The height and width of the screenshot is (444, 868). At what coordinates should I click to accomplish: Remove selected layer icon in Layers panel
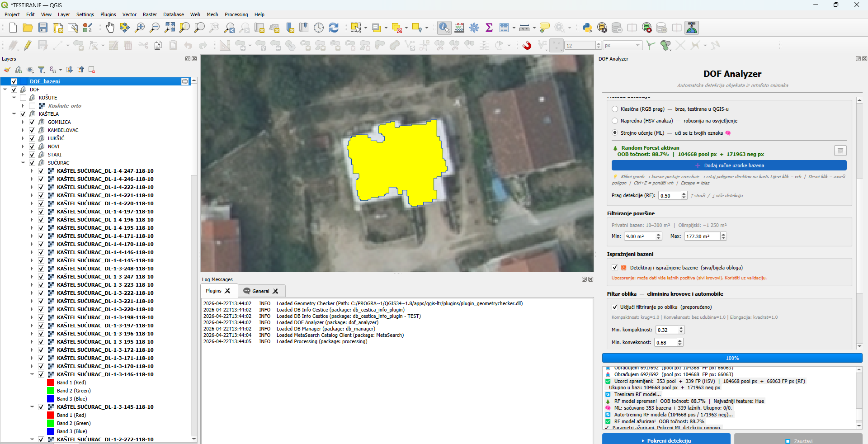[x=92, y=70]
